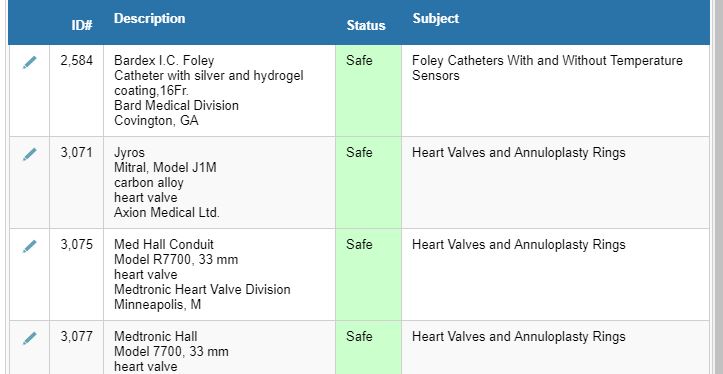Screen dimensions: 723x374
Task: Click ID number 3,071
Action: point(77,153)
